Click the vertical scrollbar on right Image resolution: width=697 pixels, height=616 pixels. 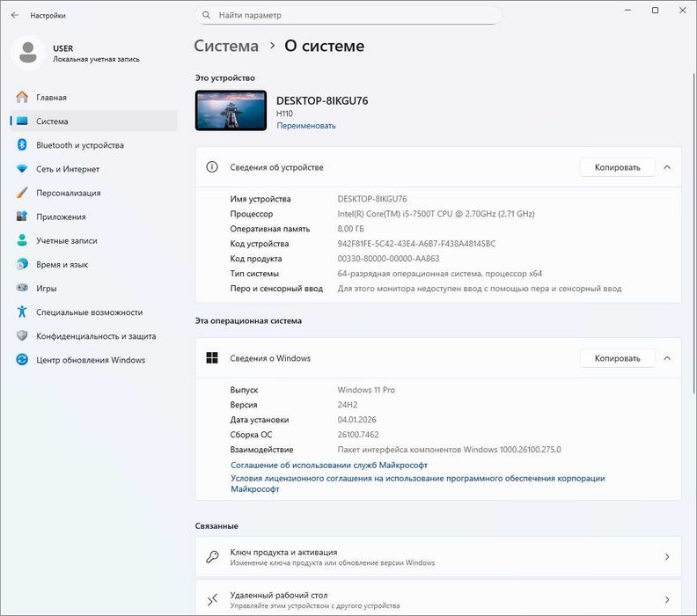tap(693, 233)
